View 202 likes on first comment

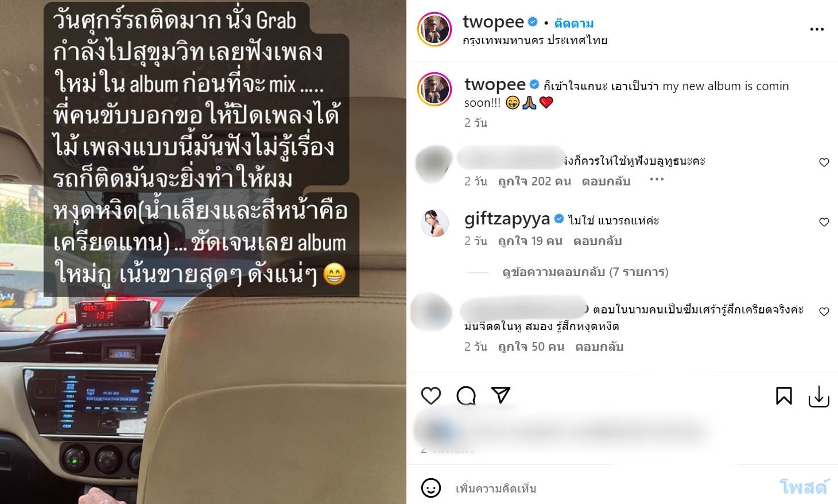[x=534, y=181]
